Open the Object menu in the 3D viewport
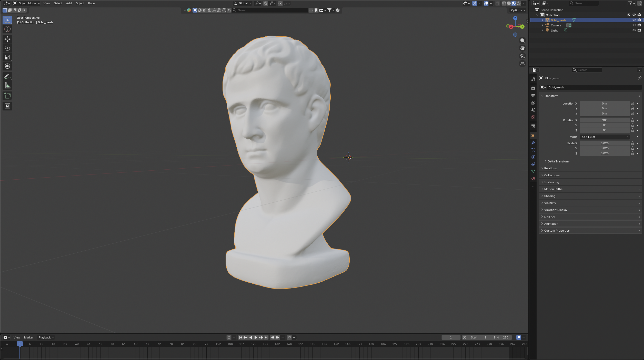This screenshot has height=360, width=644. pyautogui.click(x=80, y=3)
